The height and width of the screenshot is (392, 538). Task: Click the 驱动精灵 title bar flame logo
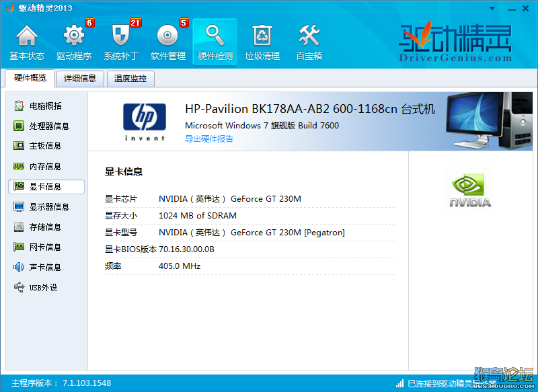tap(9, 7)
